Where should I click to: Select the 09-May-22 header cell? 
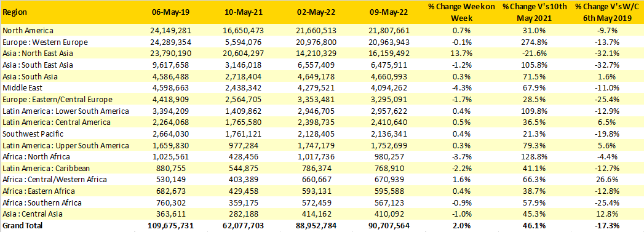(389, 12)
